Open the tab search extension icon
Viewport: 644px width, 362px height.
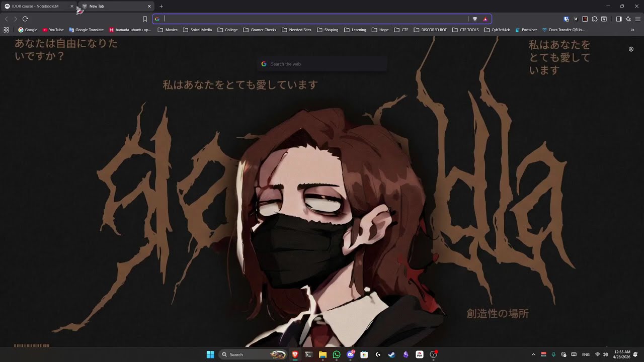604,19
